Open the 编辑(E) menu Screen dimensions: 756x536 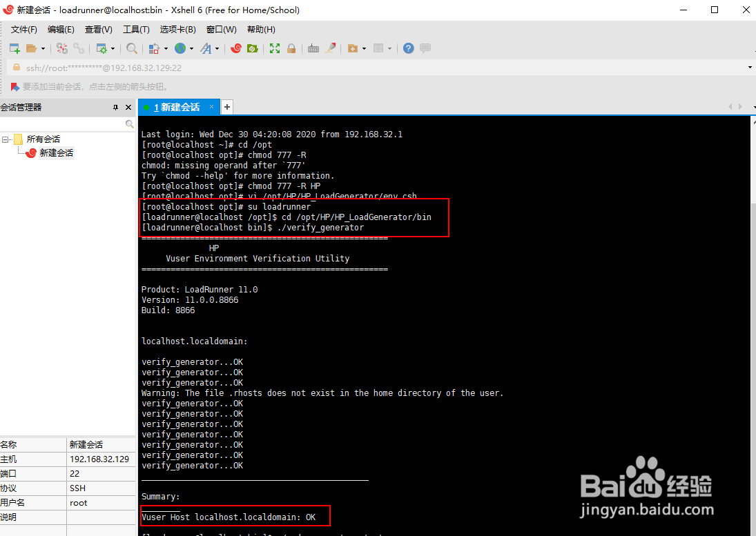click(61, 30)
